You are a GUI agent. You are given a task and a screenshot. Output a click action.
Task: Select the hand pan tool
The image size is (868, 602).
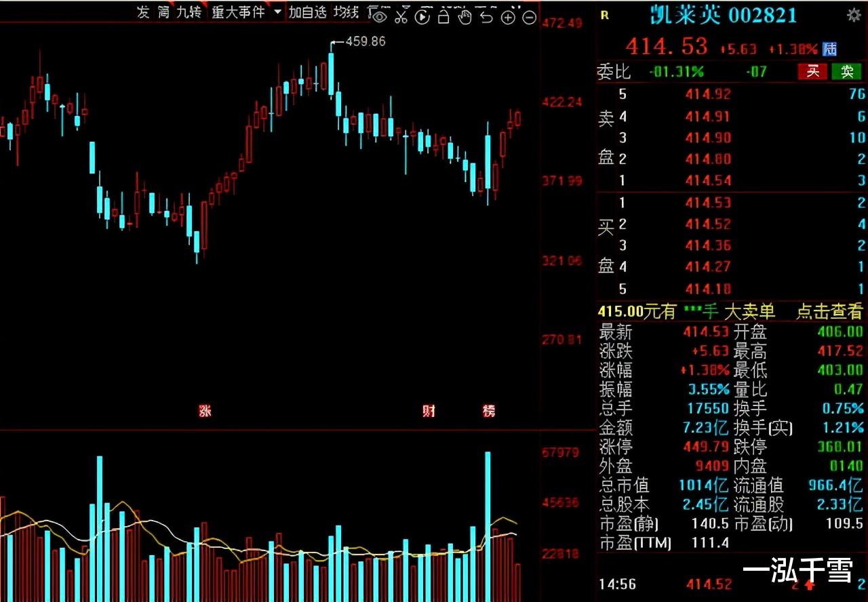click(465, 16)
